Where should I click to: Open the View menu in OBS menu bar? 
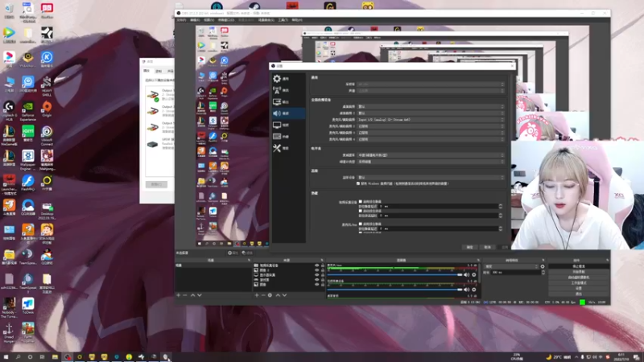(x=208, y=19)
